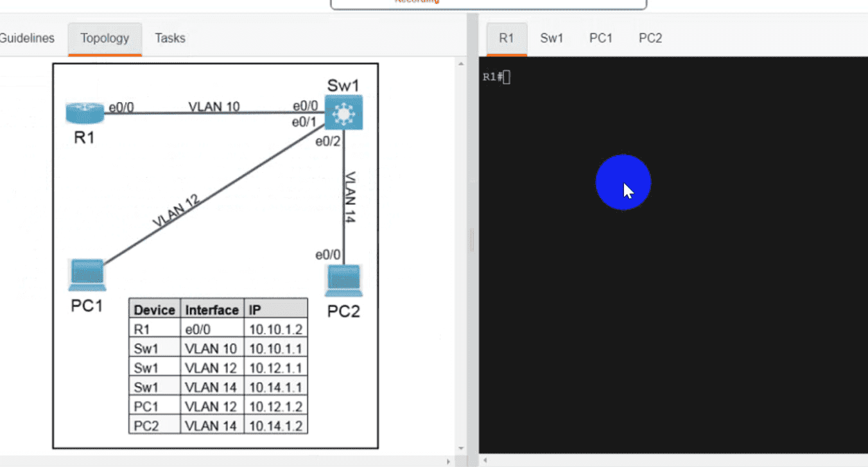Image resolution: width=868 pixels, height=467 pixels.
Task: Switch to the Topology tab
Action: point(105,38)
